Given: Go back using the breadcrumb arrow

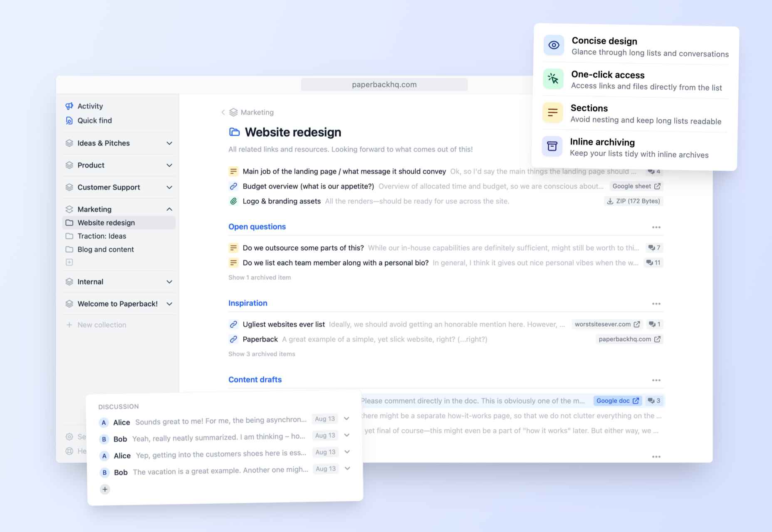Looking at the screenshot, I should click(223, 112).
